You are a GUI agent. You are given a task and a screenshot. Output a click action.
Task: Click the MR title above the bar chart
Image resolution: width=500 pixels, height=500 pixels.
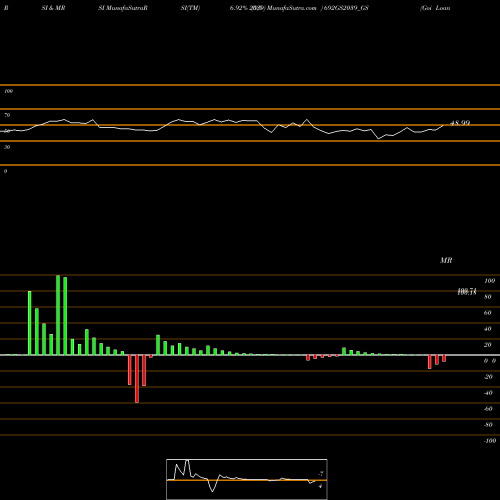[446, 260]
